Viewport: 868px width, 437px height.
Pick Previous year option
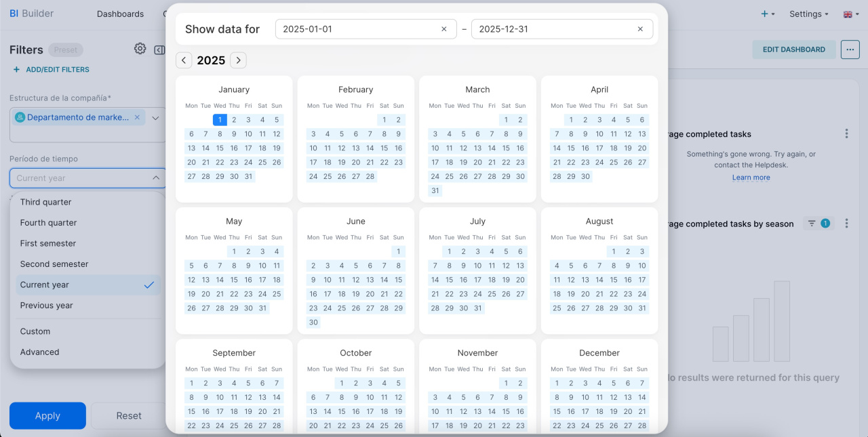coord(88,306)
